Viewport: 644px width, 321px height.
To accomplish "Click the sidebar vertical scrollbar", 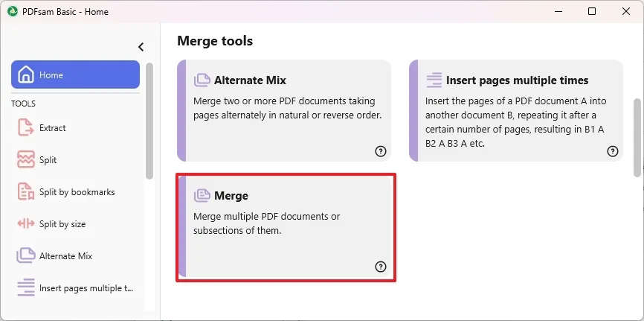I will point(149,119).
